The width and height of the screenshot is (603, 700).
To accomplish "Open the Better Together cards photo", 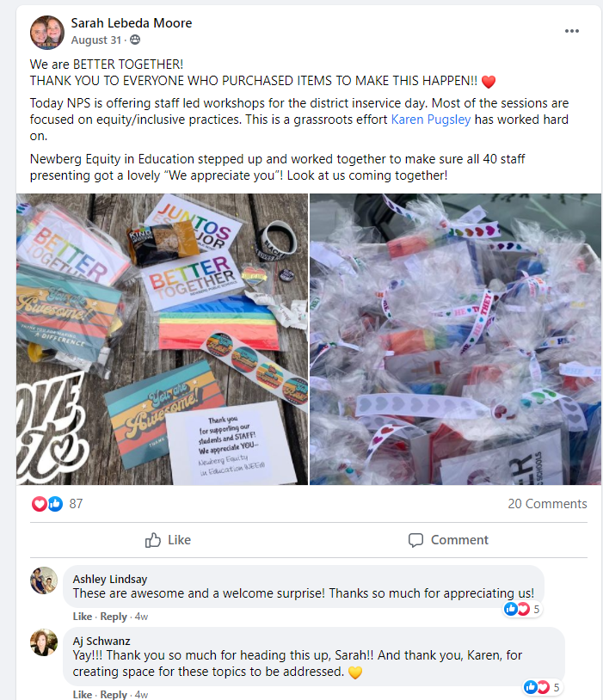I will click(162, 340).
